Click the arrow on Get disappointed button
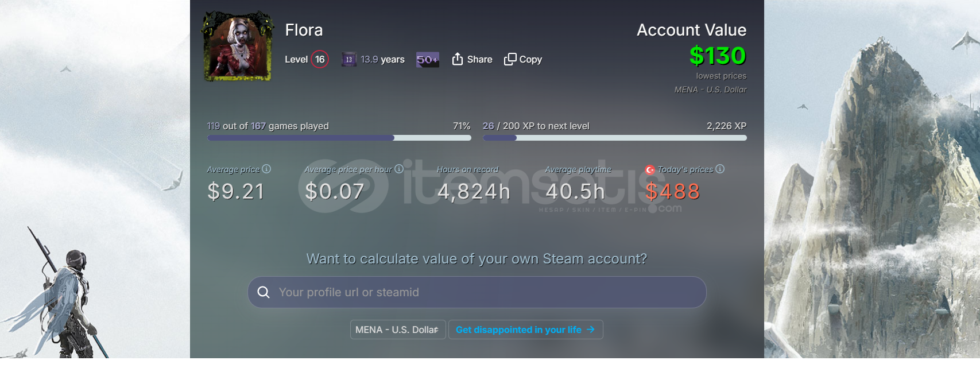This screenshot has width=980, height=372. 591,330
